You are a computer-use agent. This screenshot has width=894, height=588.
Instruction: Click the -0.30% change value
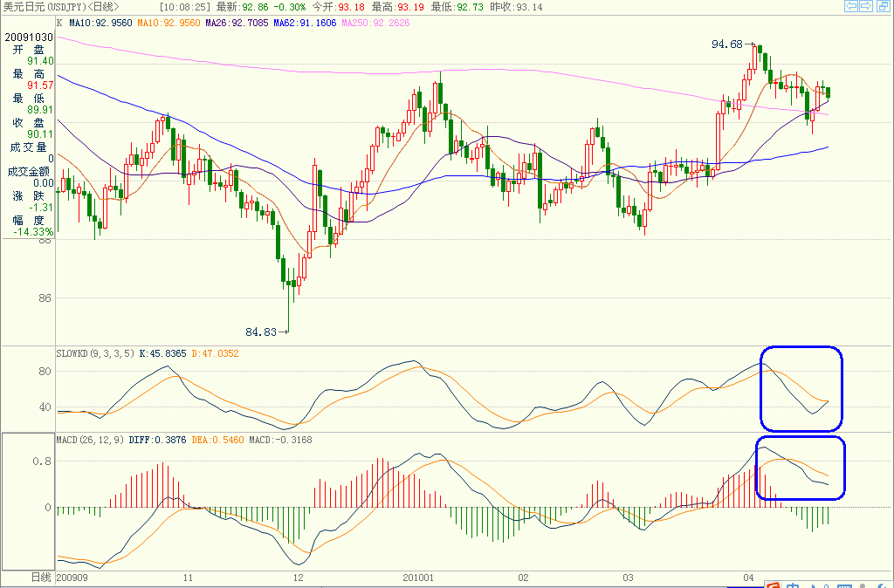tap(290, 7)
